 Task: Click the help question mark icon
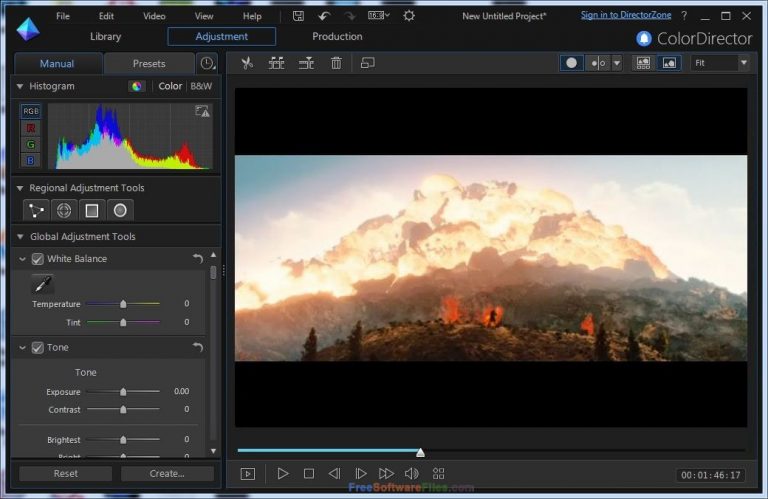tap(684, 16)
